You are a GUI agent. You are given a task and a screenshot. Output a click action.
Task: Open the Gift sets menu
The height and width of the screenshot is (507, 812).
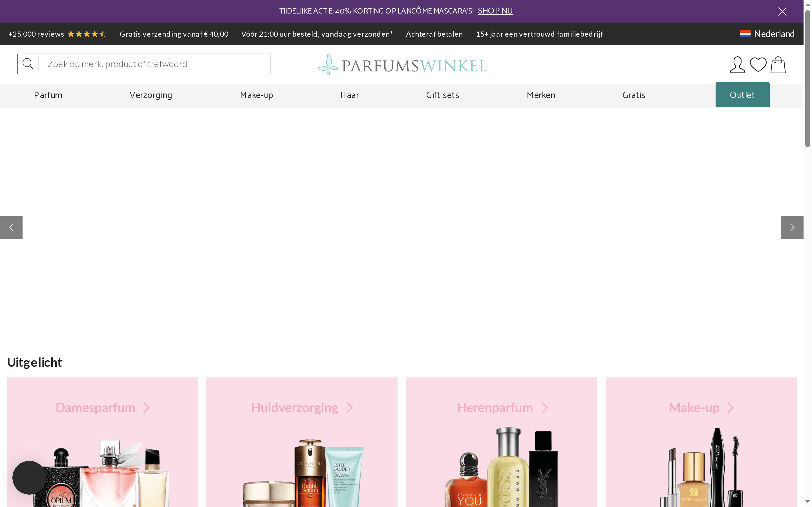(442, 95)
